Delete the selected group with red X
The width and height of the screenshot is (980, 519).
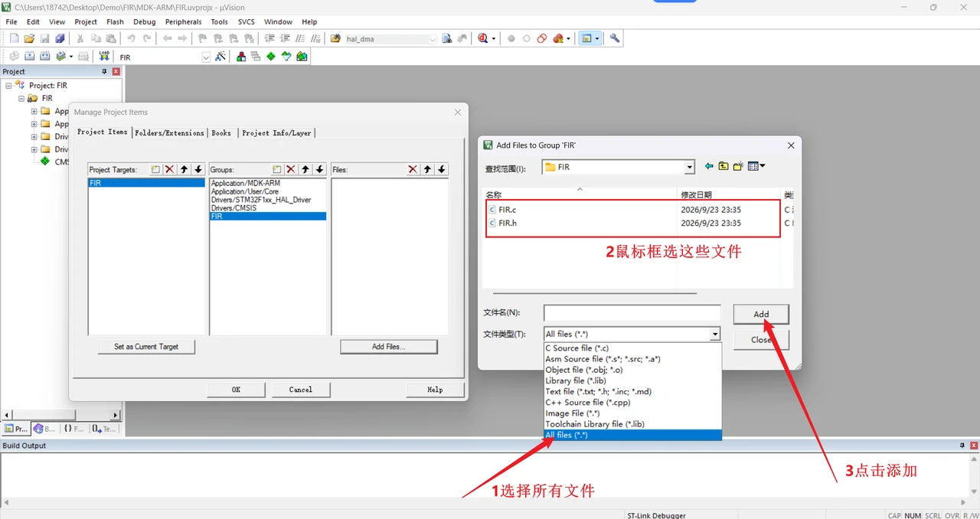(x=291, y=169)
